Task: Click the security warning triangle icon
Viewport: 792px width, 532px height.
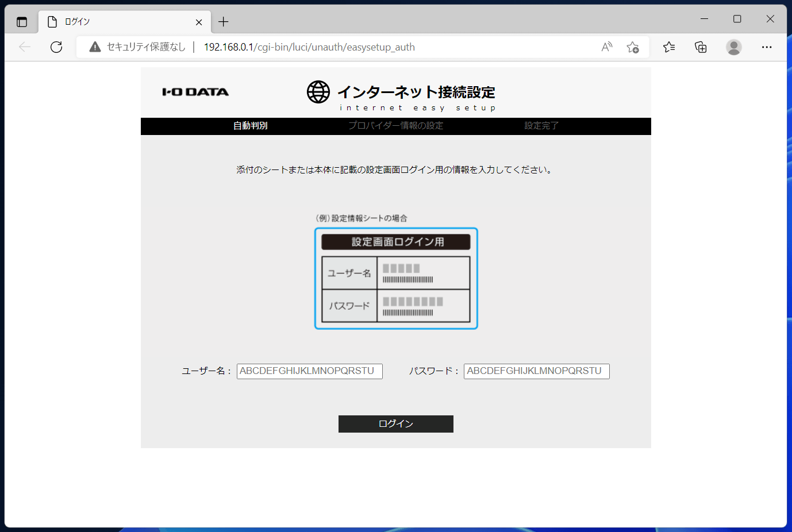Action: click(95, 47)
